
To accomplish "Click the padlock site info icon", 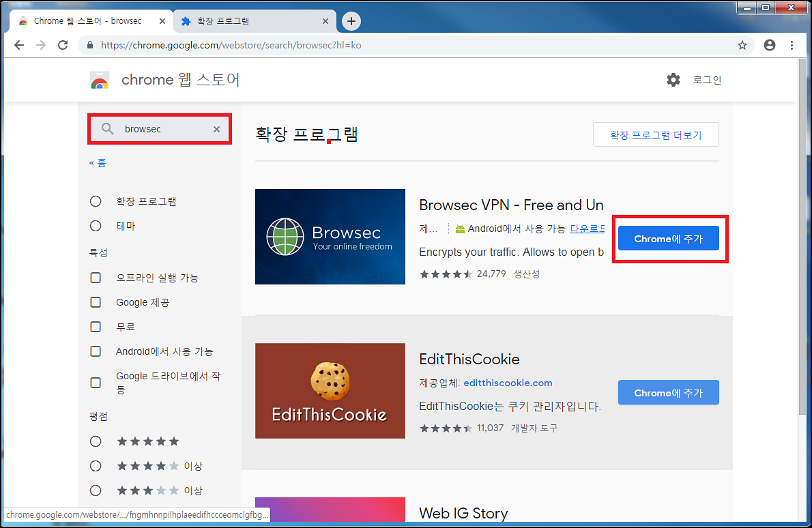I will pyautogui.click(x=89, y=45).
